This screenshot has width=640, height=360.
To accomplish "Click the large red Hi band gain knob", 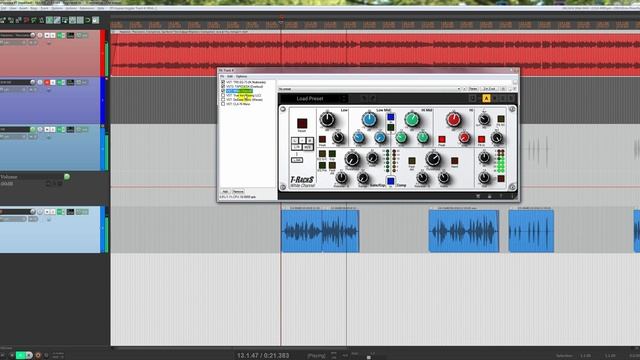I will coord(453,120).
